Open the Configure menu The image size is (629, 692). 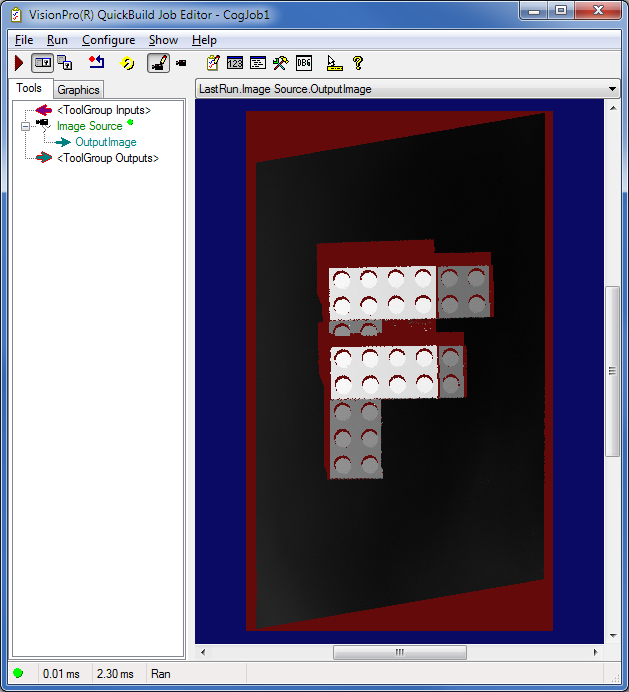point(108,40)
